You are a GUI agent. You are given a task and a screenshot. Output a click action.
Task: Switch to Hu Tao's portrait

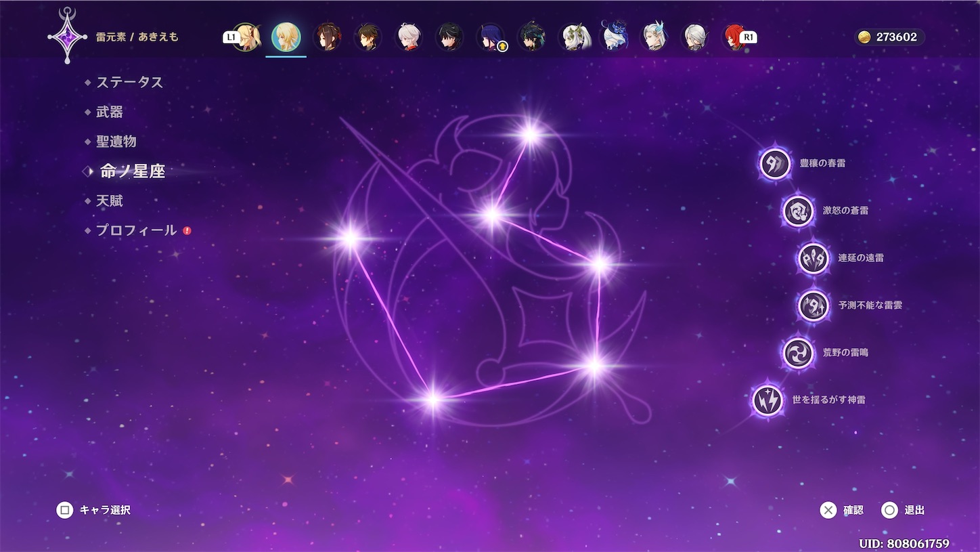click(x=328, y=37)
